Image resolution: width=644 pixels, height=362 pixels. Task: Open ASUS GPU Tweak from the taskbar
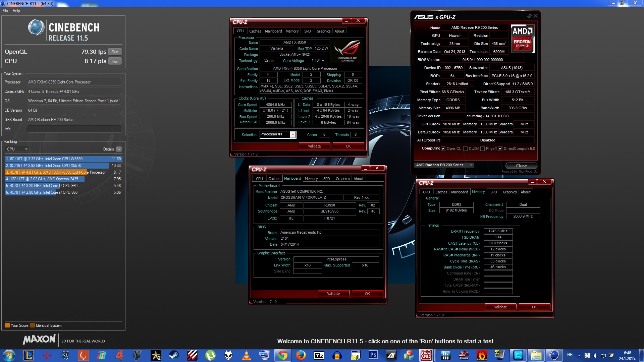pyautogui.click(x=464, y=355)
